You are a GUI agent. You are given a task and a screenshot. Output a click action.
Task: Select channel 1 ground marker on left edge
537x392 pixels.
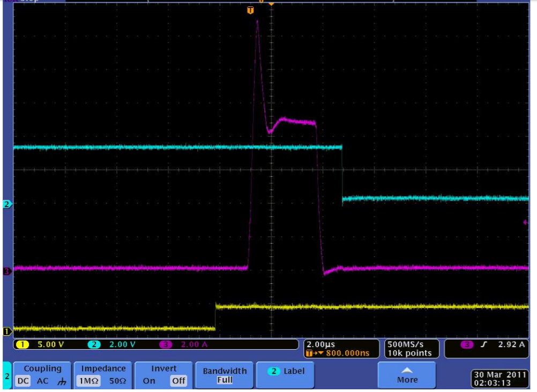pos(6,331)
